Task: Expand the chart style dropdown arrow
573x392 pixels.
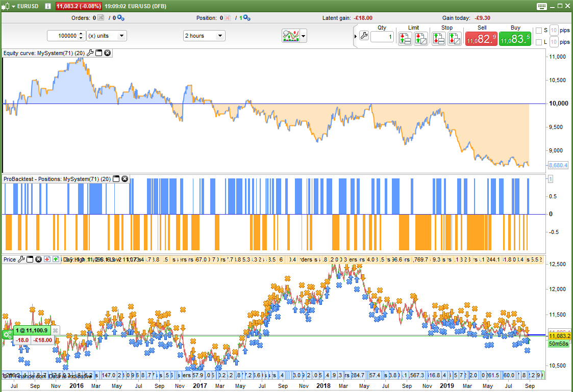Action: (304, 36)
